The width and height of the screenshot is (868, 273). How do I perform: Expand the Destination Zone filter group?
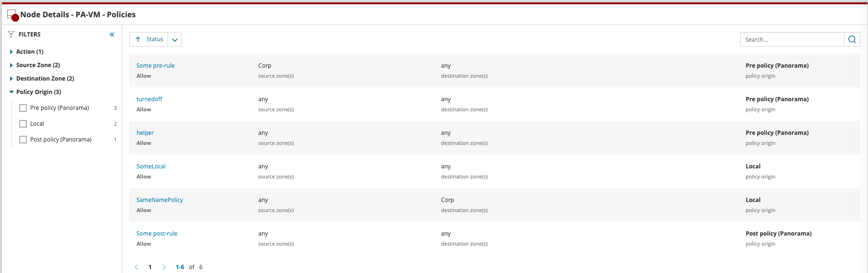11,79
